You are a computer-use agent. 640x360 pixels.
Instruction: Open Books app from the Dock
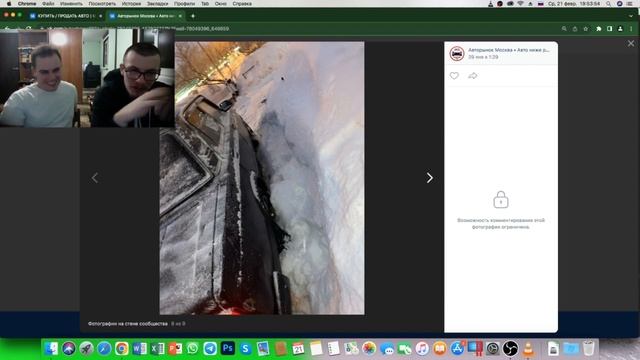(x=440, y=349)
